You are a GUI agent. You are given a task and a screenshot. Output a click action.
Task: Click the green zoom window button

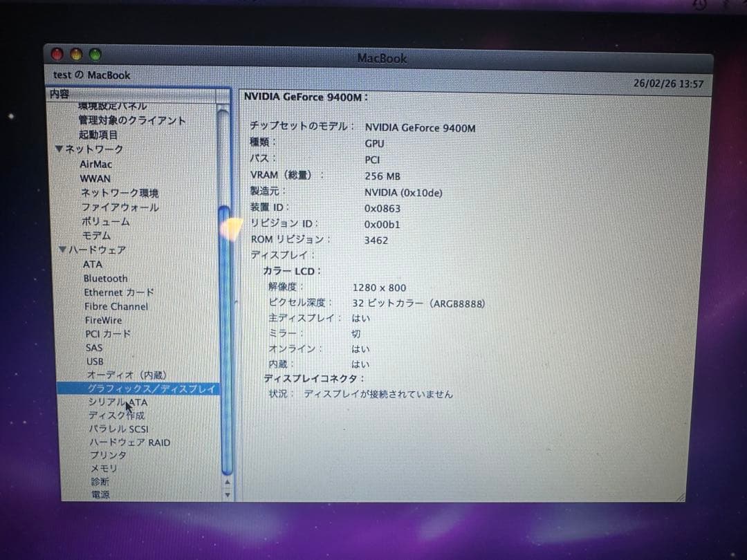click(95, 55)
